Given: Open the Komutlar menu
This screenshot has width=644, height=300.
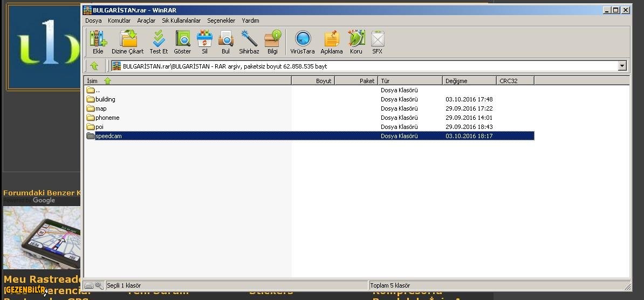Looking at the screenshot, I should tap(119, 21).
